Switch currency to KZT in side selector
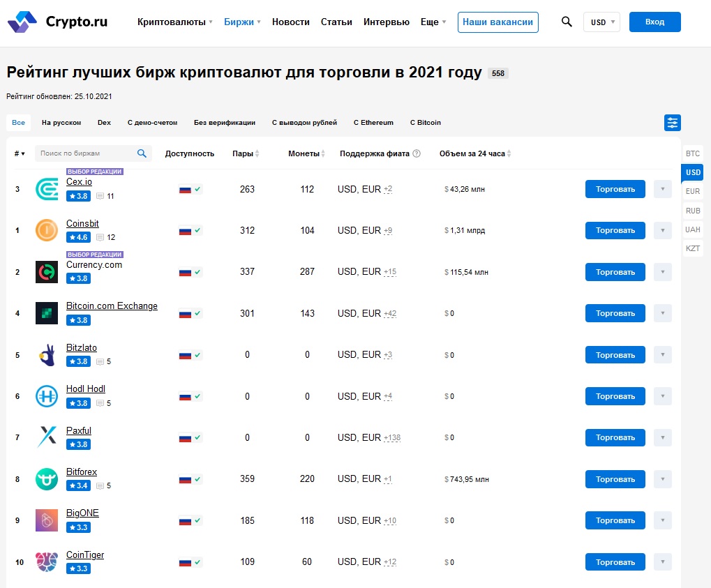Image resolution: width=711 pixels, height=588 pixels. [692, 248]
